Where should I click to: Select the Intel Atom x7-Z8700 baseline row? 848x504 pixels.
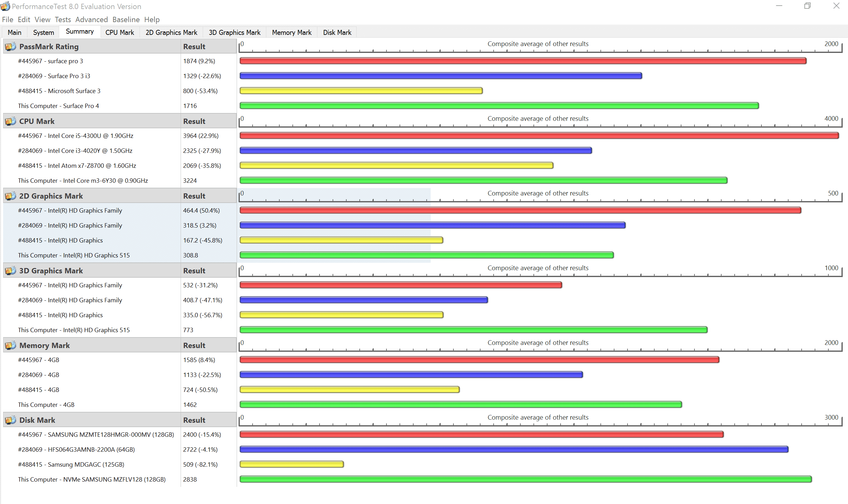tap(120, 166)
